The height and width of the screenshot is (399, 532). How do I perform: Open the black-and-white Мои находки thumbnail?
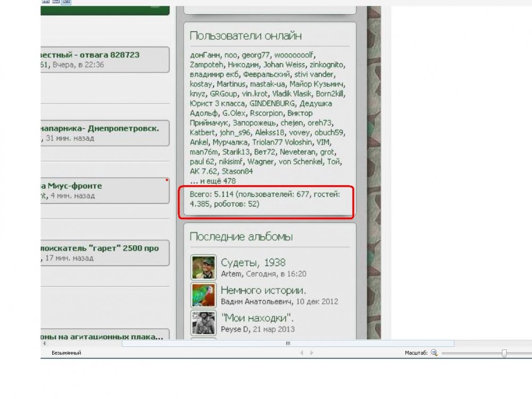click(x=203, y=323)
